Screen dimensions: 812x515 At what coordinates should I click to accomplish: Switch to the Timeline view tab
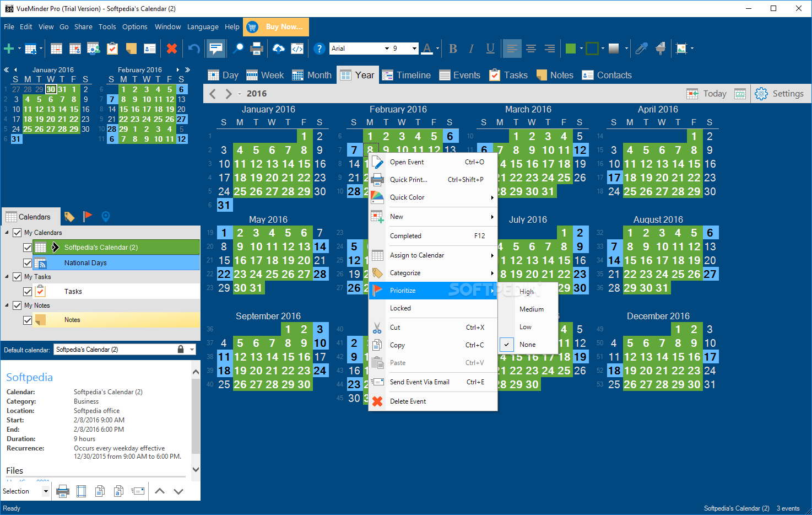406,75
